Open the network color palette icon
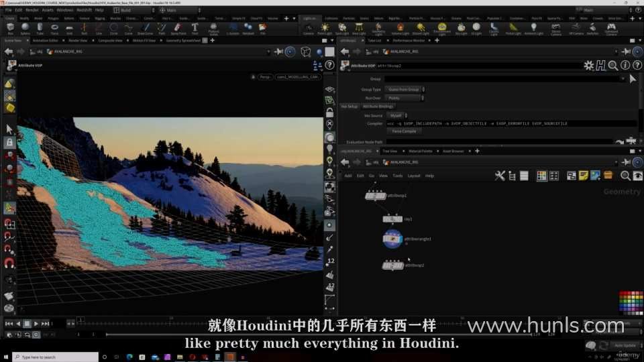644x362 pixels. [542, 176]
